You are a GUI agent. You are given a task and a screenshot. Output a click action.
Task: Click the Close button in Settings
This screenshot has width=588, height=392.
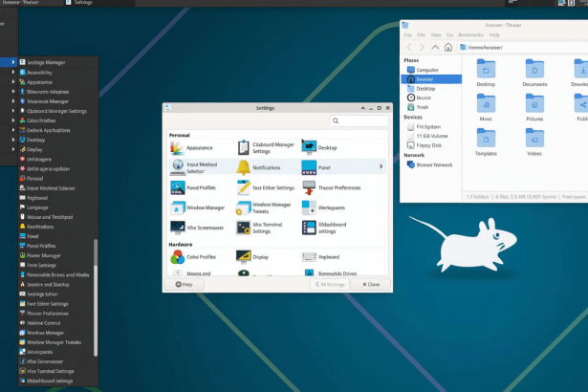click(371, 284)
